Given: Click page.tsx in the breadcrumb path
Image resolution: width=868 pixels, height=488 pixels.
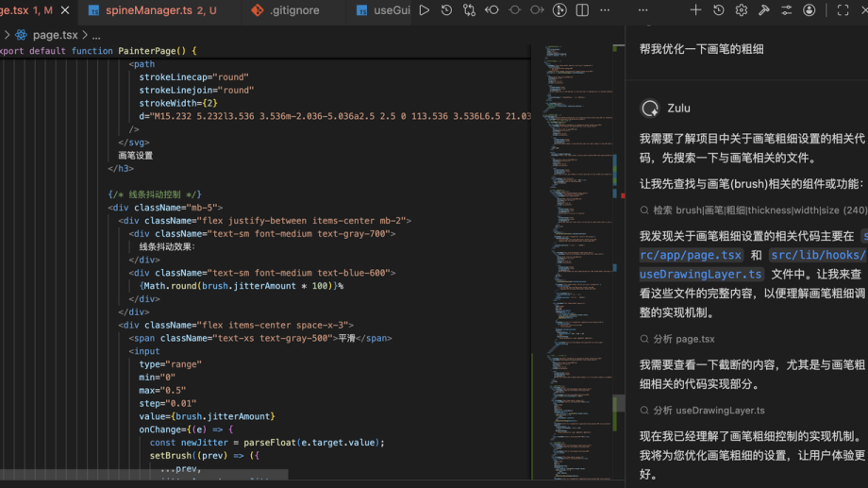Looking at the screenshot, I should coord(55,35).
